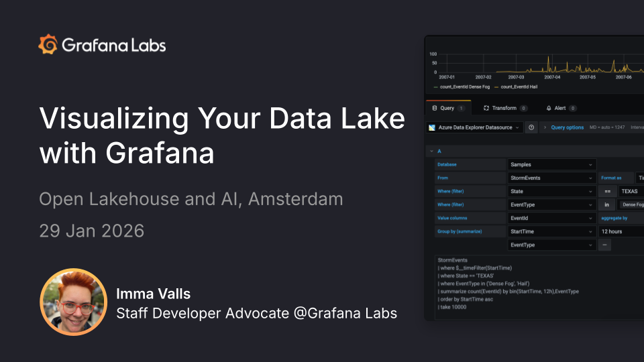
Task: Click the Transform tab icon
Action: point(486,108)
